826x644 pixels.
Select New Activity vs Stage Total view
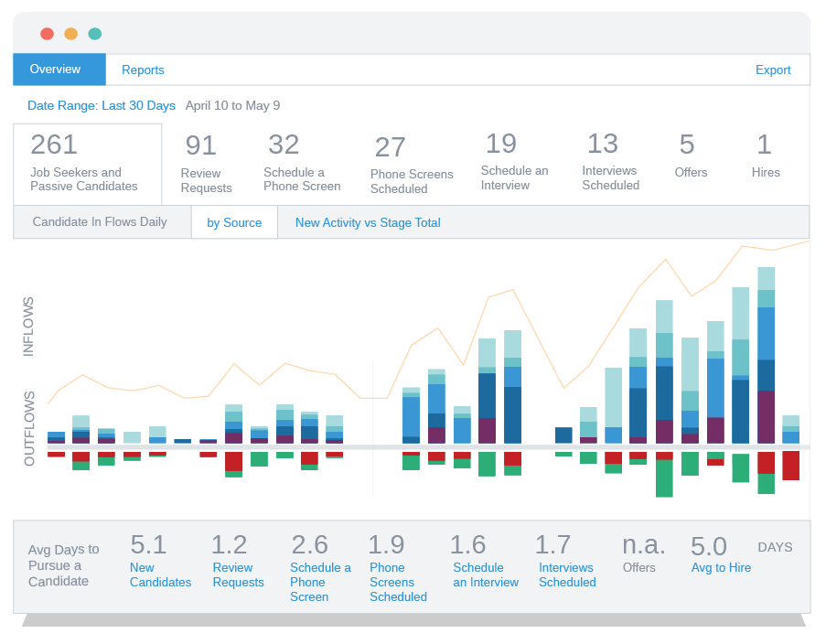368,221
